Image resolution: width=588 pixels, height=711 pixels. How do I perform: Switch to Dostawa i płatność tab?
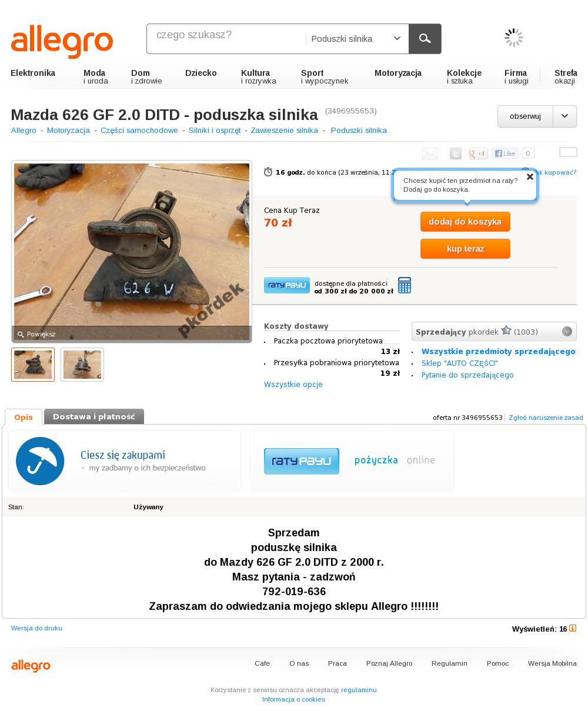tap(94, 416)
